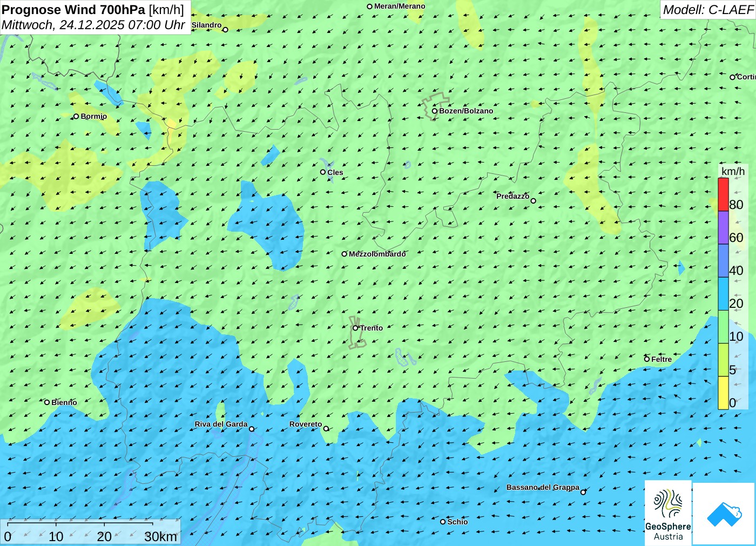Click the yellow 0 km/h legend swatch
756x546 pixels.
(x=723, y=393)
